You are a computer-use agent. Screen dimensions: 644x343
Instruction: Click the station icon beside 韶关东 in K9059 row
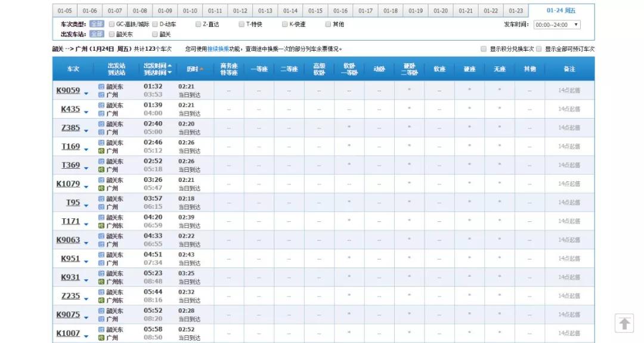click(101, 86)
